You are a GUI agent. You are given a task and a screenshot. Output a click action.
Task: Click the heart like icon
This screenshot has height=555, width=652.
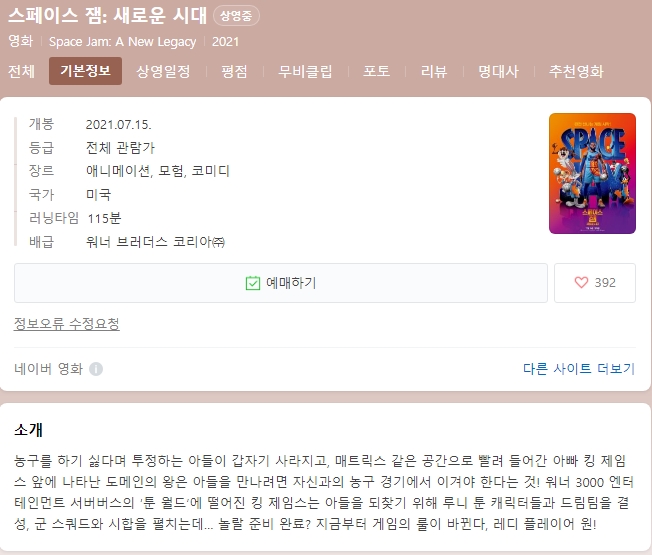pyautogui.click(x=581, y=283)
